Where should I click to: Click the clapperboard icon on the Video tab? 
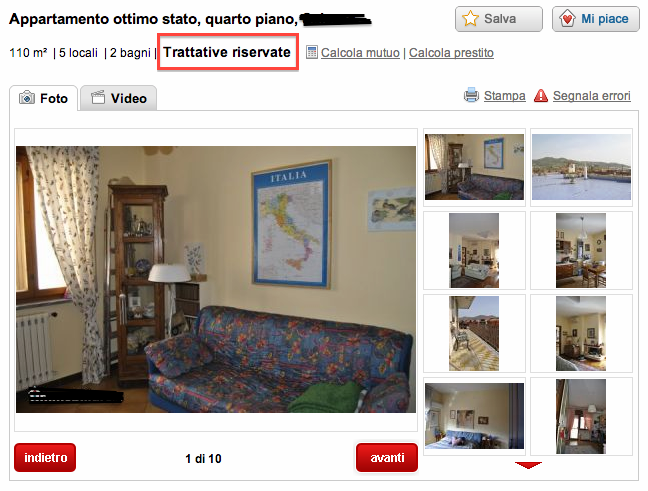click(x=98, y=98)
